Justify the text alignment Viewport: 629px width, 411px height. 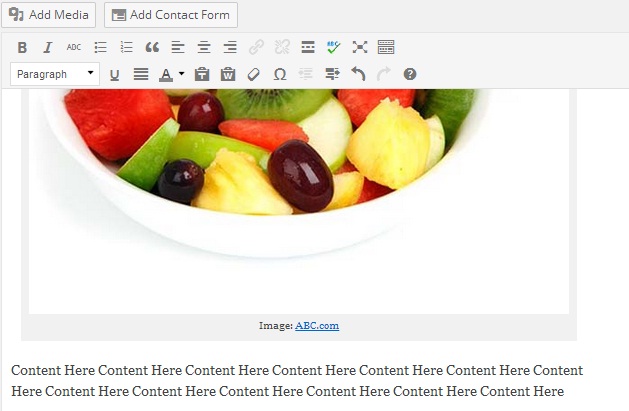[x=141, y=74]
